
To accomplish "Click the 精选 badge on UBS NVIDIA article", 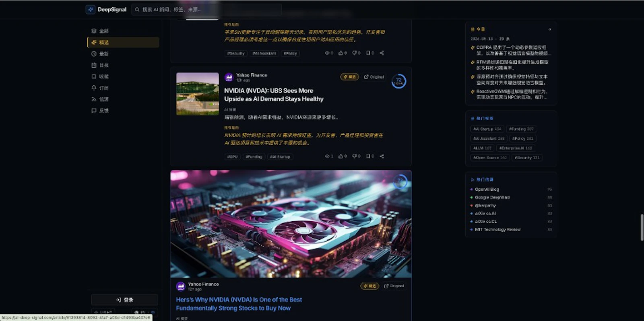I will pyautogui.click(x=349, y=77).
